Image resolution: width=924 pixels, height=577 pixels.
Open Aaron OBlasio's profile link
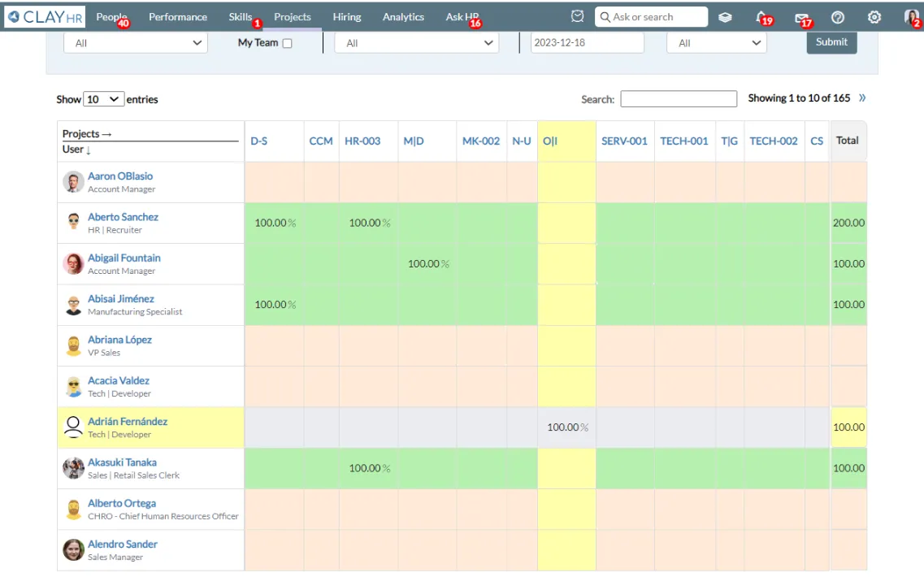click(120, 176)
